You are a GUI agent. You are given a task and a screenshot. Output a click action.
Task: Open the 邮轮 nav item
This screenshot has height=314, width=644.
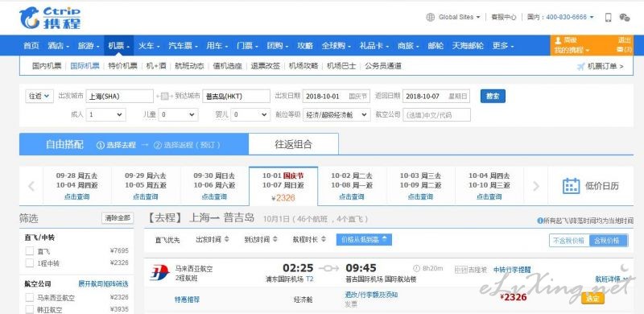point(436,46)
